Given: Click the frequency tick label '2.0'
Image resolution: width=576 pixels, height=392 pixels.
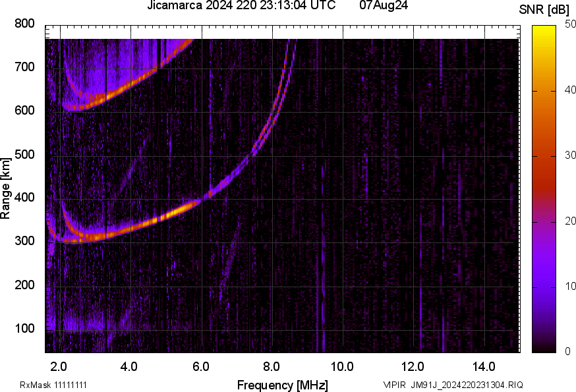Looking at the screenshot, I should pyautogui.click(x=59, y=367).
